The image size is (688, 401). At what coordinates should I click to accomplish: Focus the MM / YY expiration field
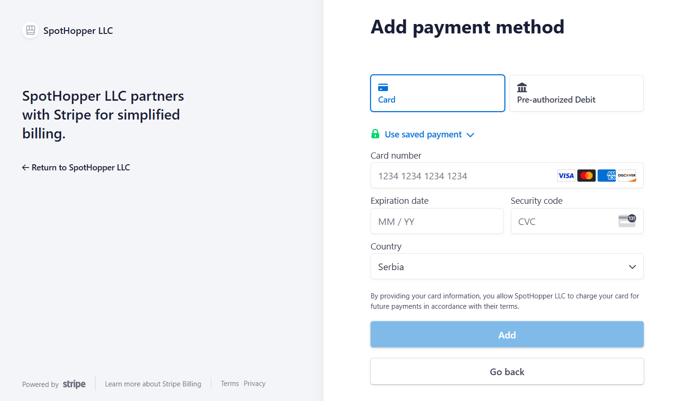click(437, 221)
